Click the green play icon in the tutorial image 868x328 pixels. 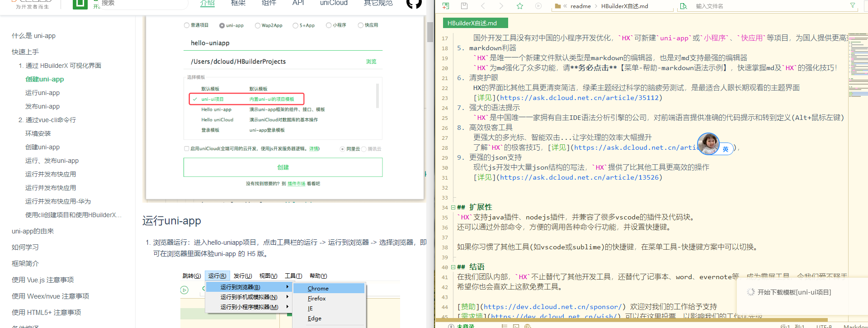[x=184, y=290]
